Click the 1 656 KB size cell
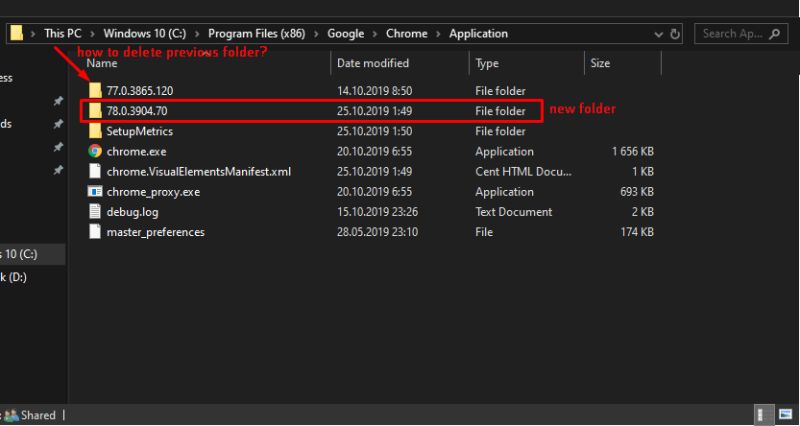 [633, 152]
